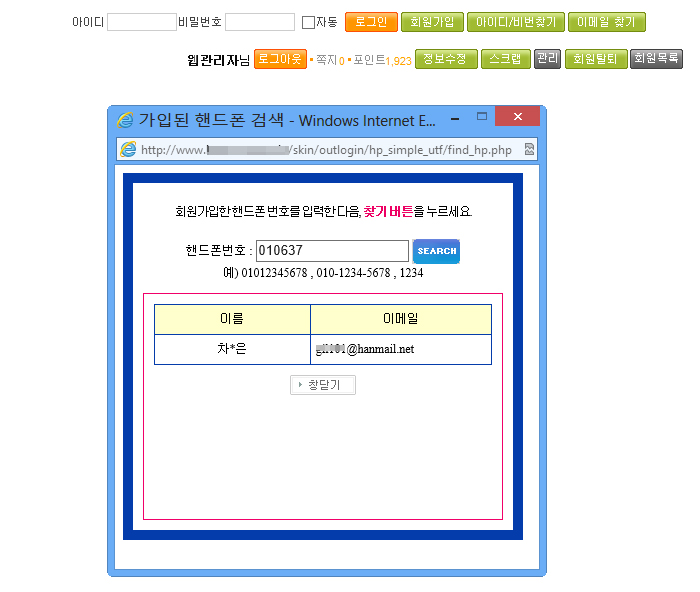Click the 회원탈퇴 button
Image resolution: width=700 pixels, height=592 pixels.
[596, 59]
